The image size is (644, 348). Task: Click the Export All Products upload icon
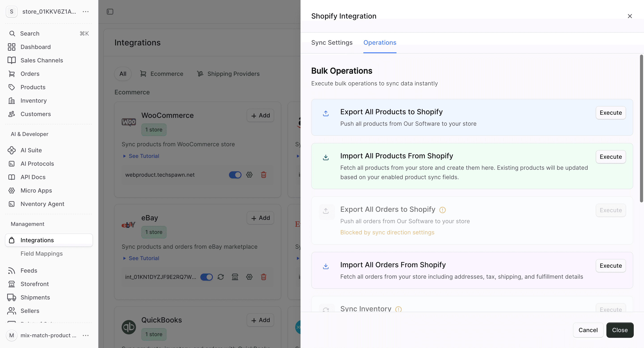(326, 113)
